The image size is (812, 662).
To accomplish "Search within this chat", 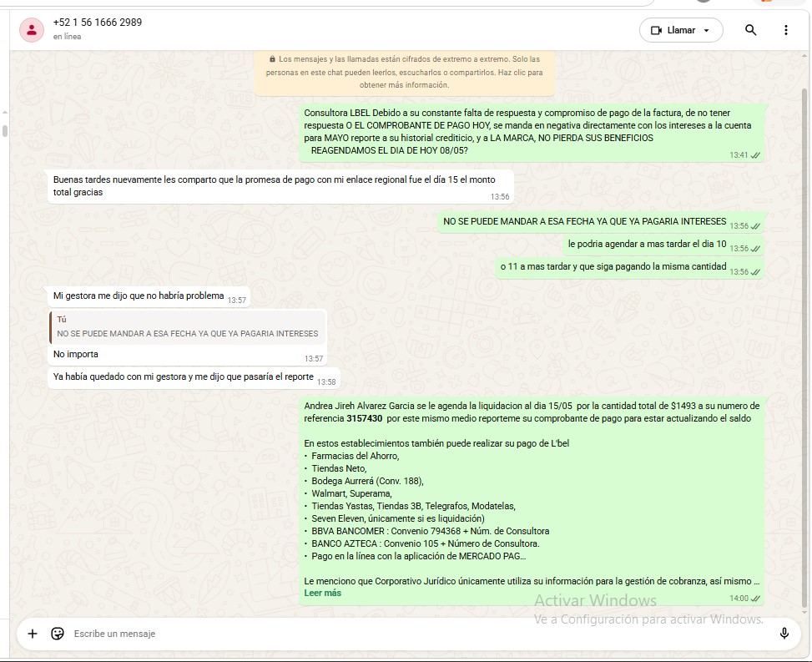I will tap(750, 30).
